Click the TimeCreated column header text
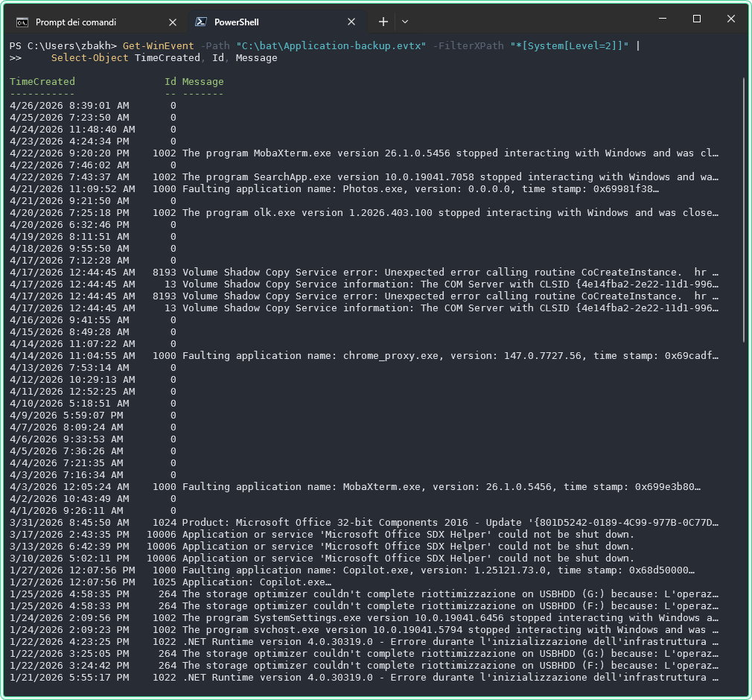Viewport: 752px width, 700px height. pyautogui.click(x=42, y=82)
